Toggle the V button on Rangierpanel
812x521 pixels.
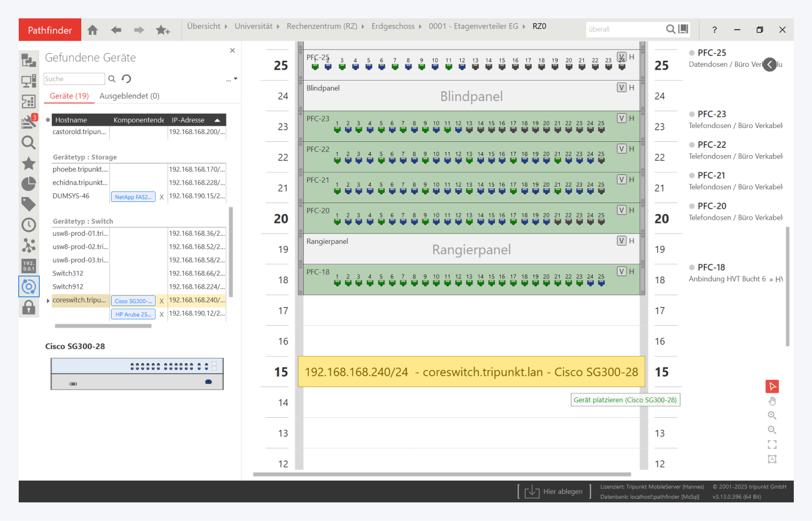622,241
